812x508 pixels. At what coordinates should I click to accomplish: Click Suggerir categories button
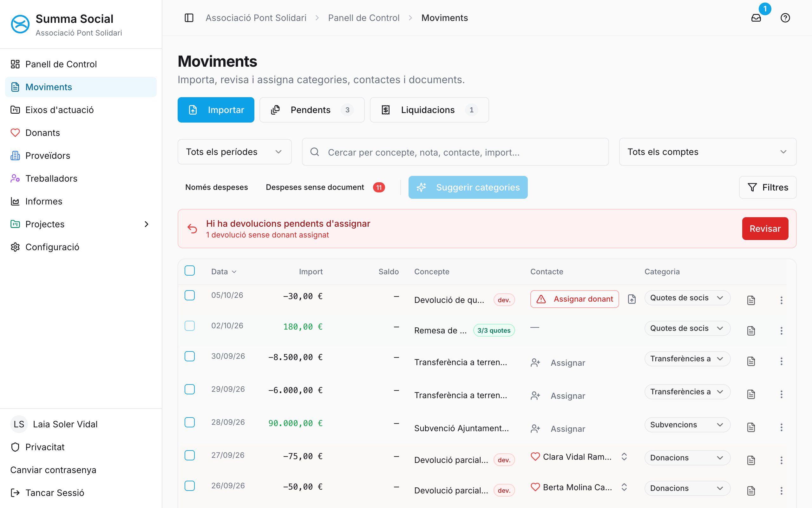pos(468,187)
